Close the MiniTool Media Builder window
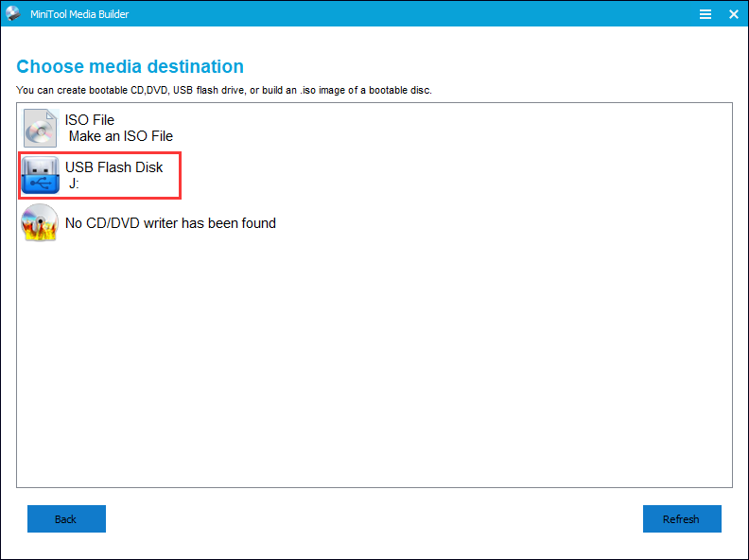749x560 pixels. (x=734, y=14)
